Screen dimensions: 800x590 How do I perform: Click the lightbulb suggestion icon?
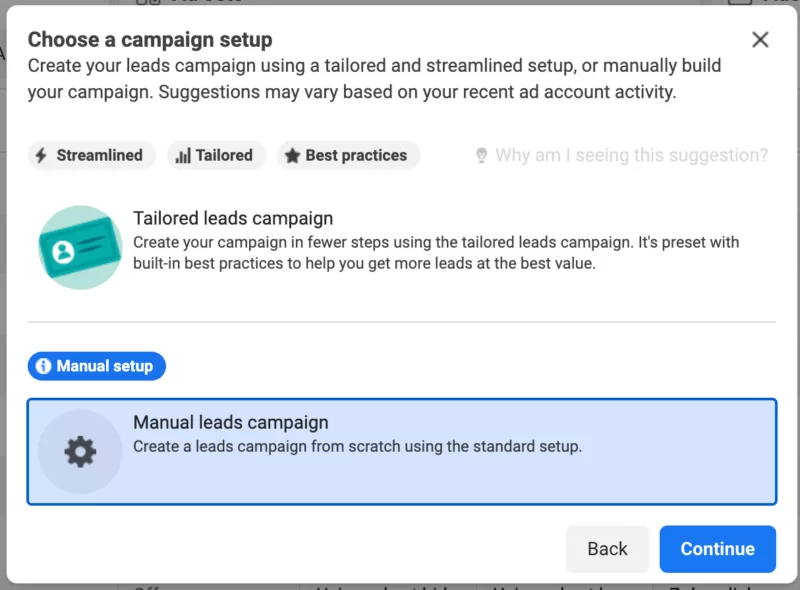pos(482,155)
